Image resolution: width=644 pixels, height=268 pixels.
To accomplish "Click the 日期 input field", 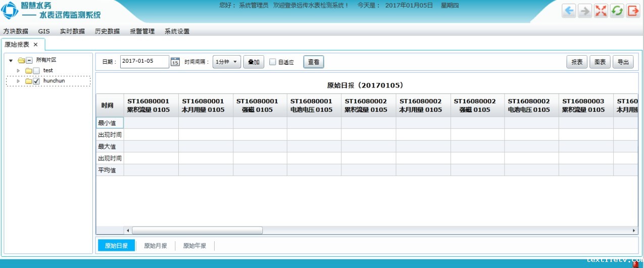I will [144, 62].
